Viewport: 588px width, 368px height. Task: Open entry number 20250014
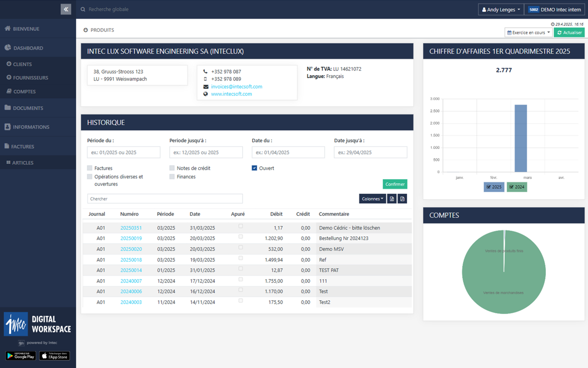click(131, 270)
